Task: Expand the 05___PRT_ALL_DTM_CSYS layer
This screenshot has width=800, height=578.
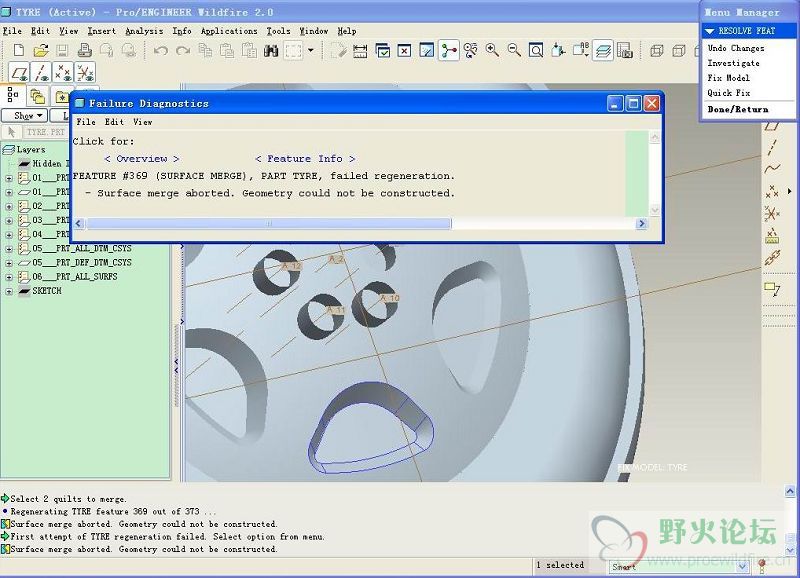Action: [x=9, y=249]
